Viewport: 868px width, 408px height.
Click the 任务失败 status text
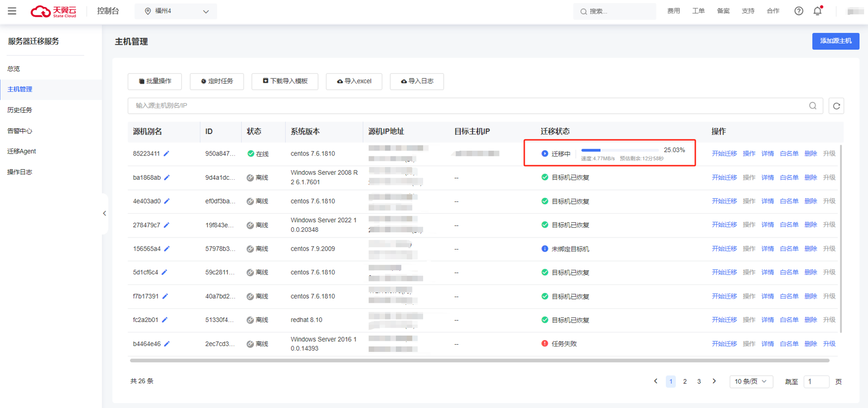564,344
